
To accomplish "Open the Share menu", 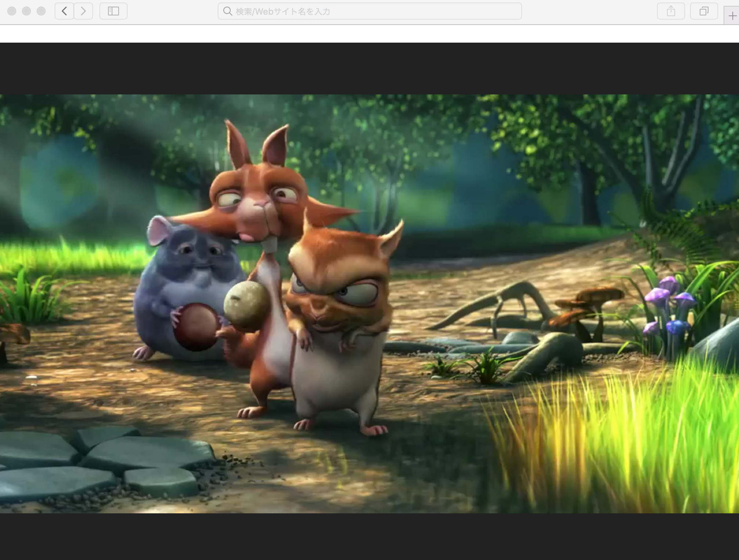I will (671, 11).
